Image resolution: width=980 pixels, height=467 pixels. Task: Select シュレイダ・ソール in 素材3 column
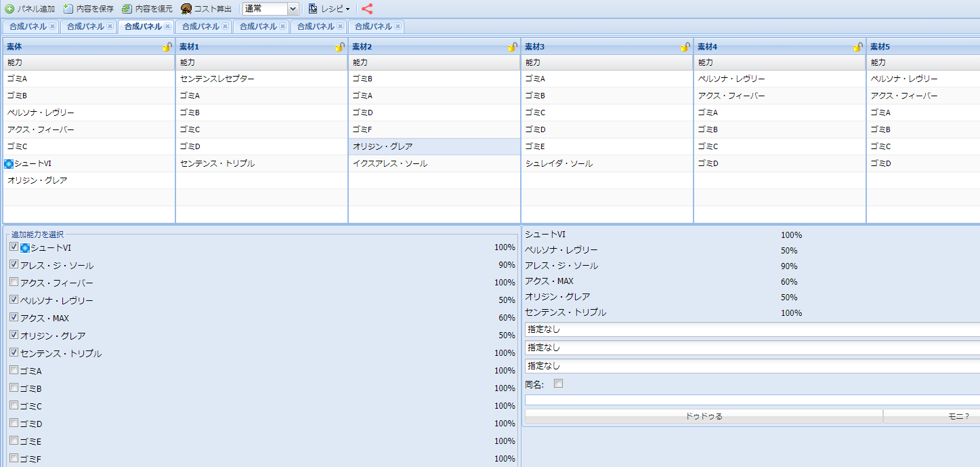point(607,163)
